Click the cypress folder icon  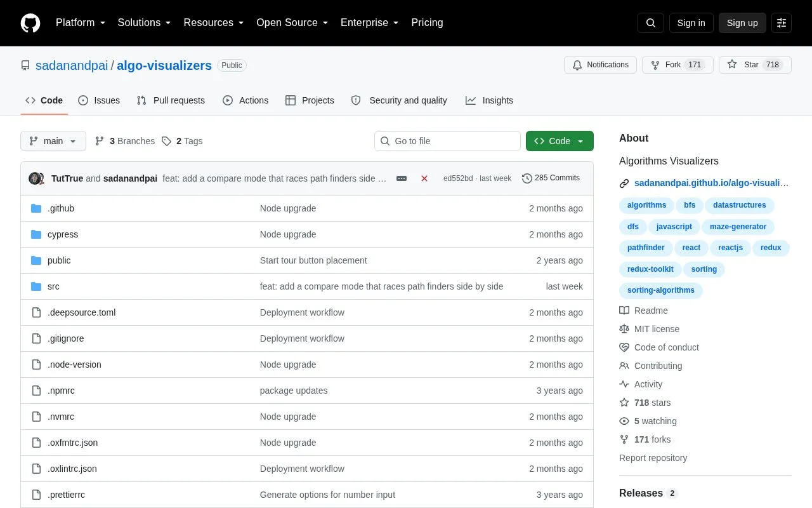[x=36, y=234]
